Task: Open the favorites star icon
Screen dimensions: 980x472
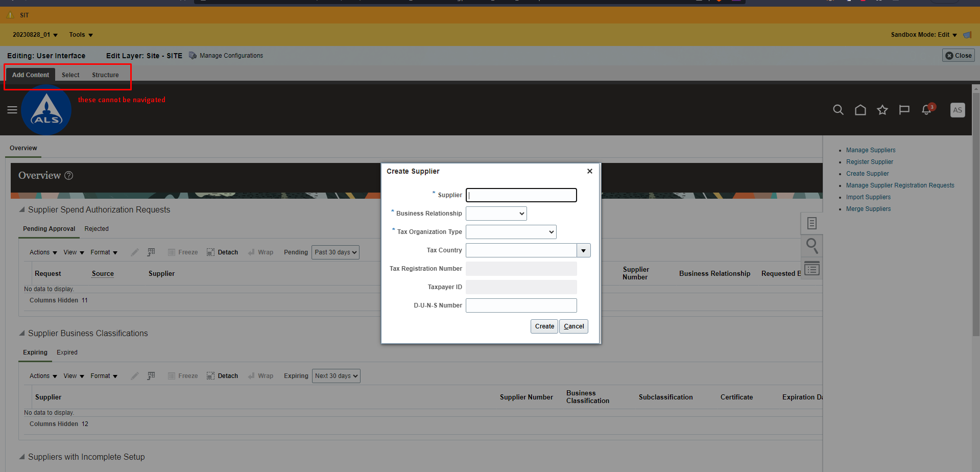Action: 882,110
